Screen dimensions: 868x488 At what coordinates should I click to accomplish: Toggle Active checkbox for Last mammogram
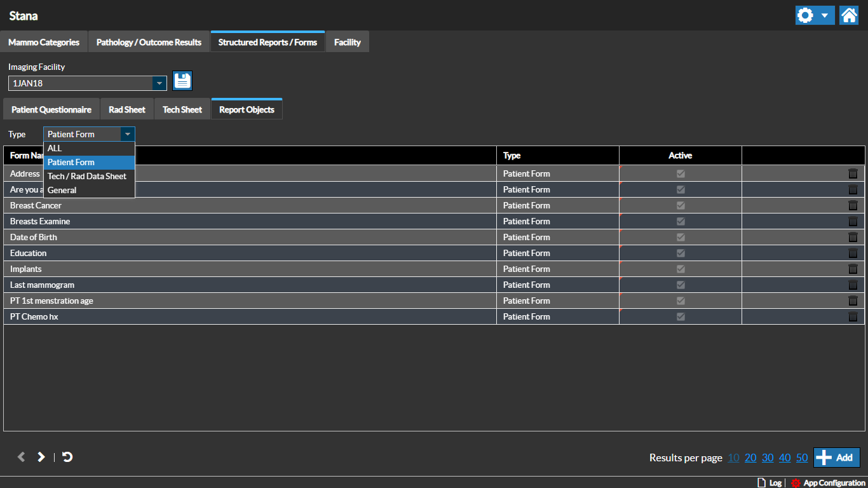coord(681,285)
